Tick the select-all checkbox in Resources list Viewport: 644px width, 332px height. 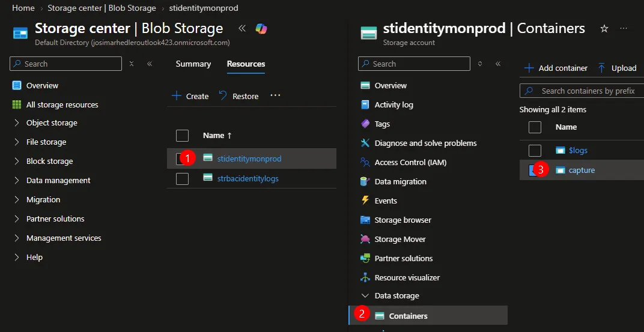182,136
